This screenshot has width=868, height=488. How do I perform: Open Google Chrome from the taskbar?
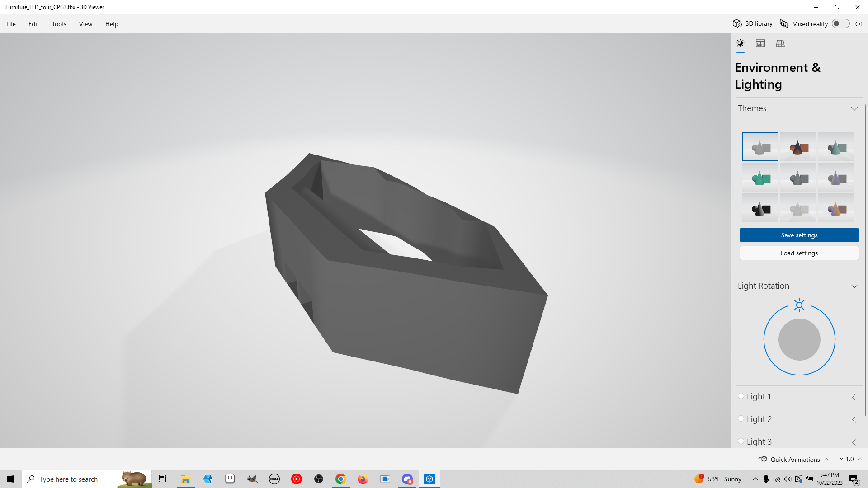pyautogui.click(x=341, y=479)
